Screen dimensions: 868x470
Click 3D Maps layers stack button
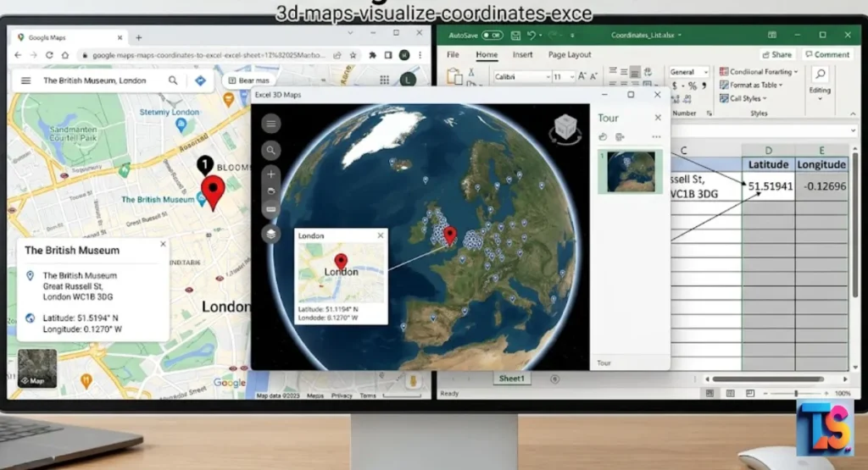click(270, 234)
